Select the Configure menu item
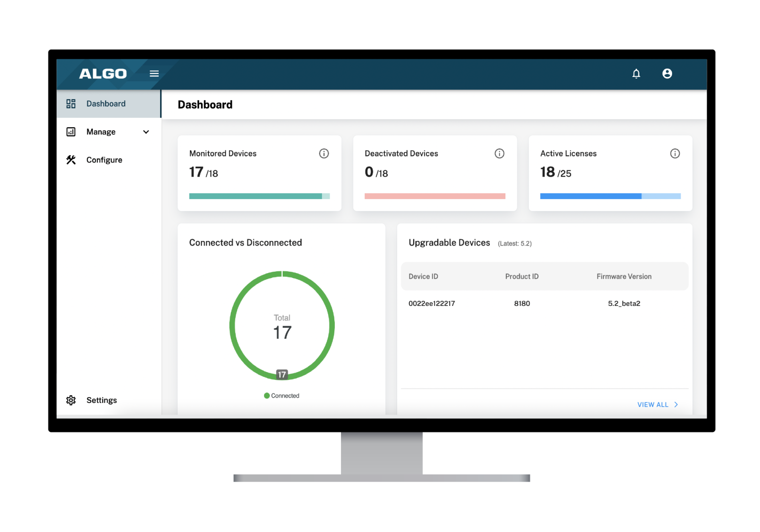The height and width of the screenshot is (532, 760). (x=104, y=160)
